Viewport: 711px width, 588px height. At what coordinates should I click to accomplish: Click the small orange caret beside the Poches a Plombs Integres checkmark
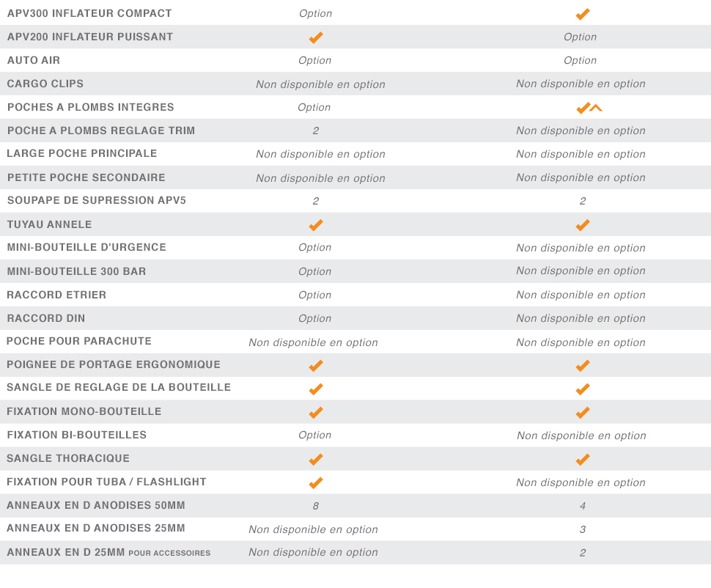(x=596, y=109)
